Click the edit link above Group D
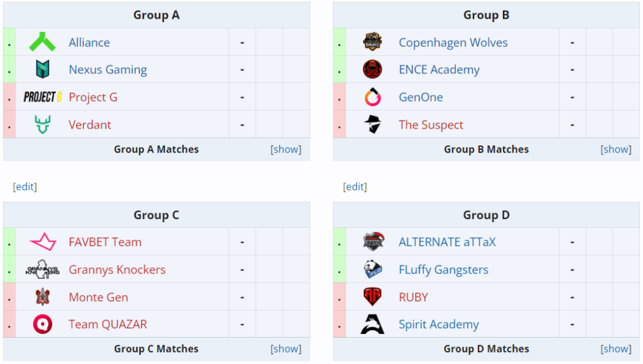The image size is (643, 364). click(x=355, y=187)
